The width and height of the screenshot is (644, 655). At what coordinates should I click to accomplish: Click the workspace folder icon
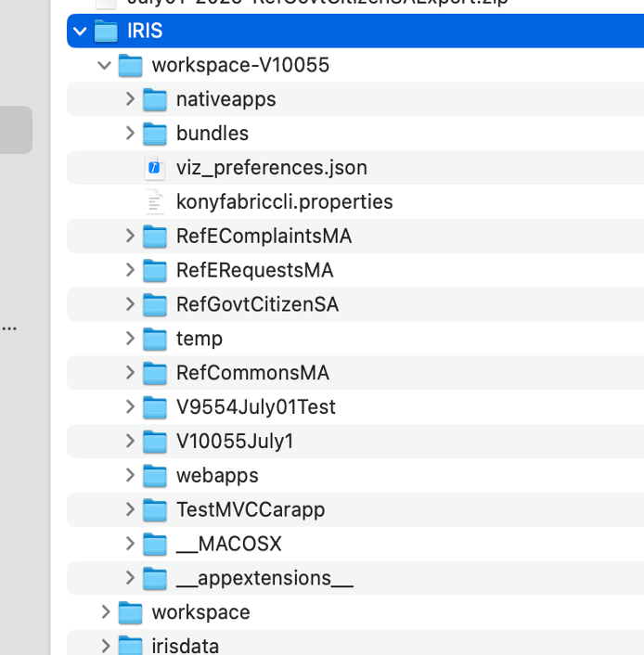[130, 612]
